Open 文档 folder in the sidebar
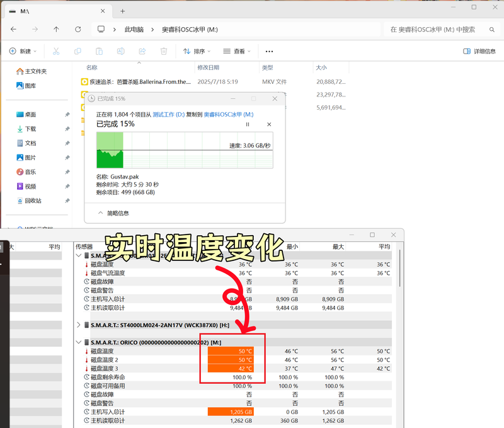This screenshot has width=504, height=428. click(x=26, y=143)
